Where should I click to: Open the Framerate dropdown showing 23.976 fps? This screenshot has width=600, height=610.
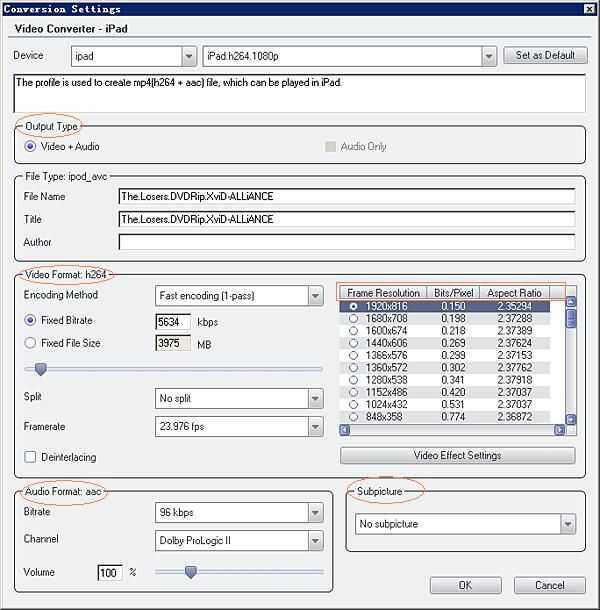pyautogui.click(x=239, y=426)
